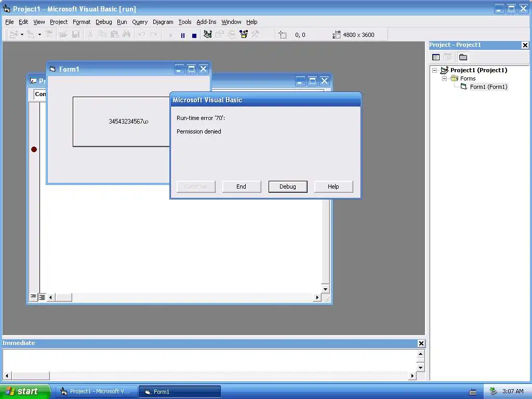Switch to Form1 taskbar item
The width and height of the screenshot is (532, 399).
coord(180,392)
